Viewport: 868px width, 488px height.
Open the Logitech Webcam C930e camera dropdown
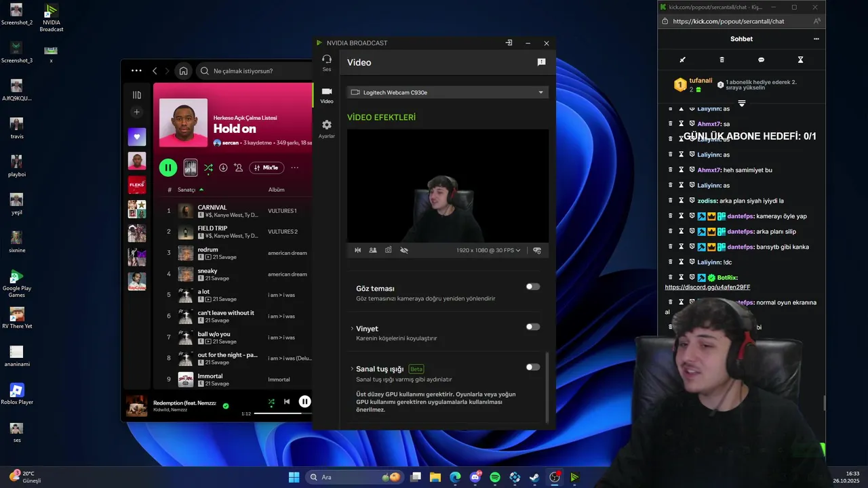tap(448, 92)
